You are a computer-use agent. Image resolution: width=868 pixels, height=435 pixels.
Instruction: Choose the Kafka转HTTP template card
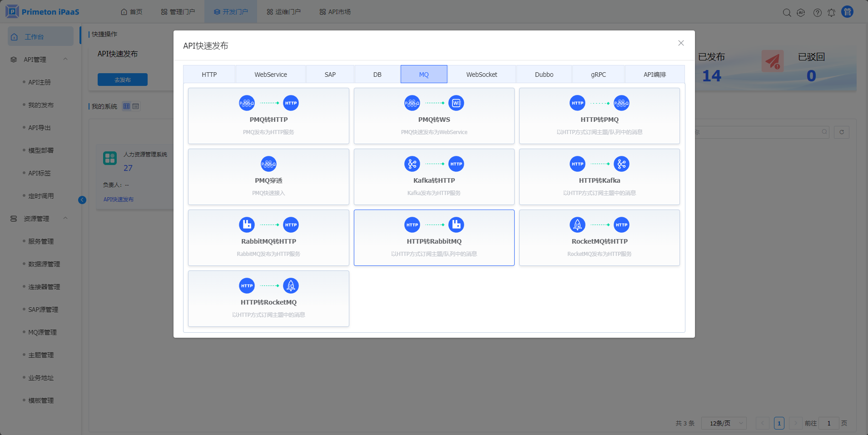(434, 177)
